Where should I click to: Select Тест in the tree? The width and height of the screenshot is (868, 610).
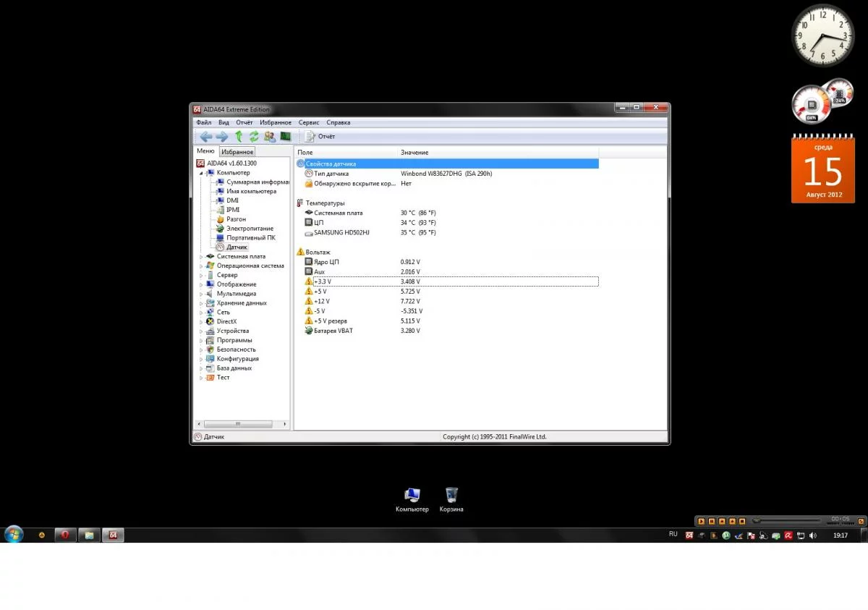[218, 377]
